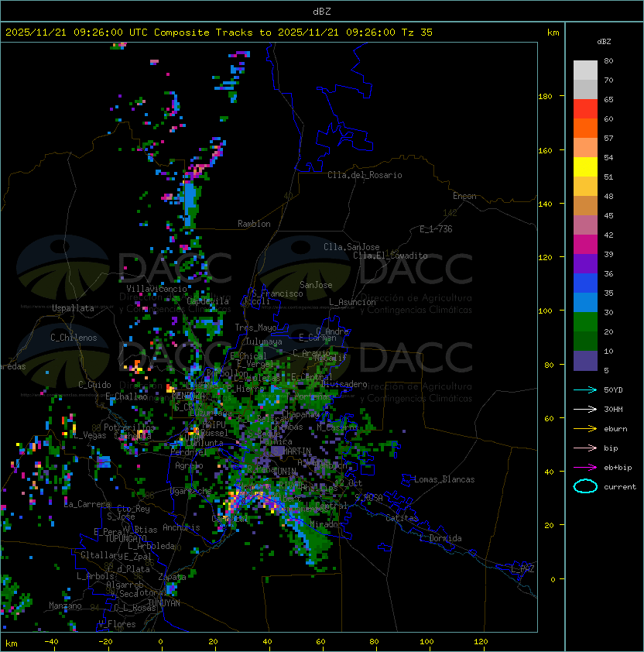
Task: Click the 'Lomas_Blancas' map label
Action: coord(444,479)
